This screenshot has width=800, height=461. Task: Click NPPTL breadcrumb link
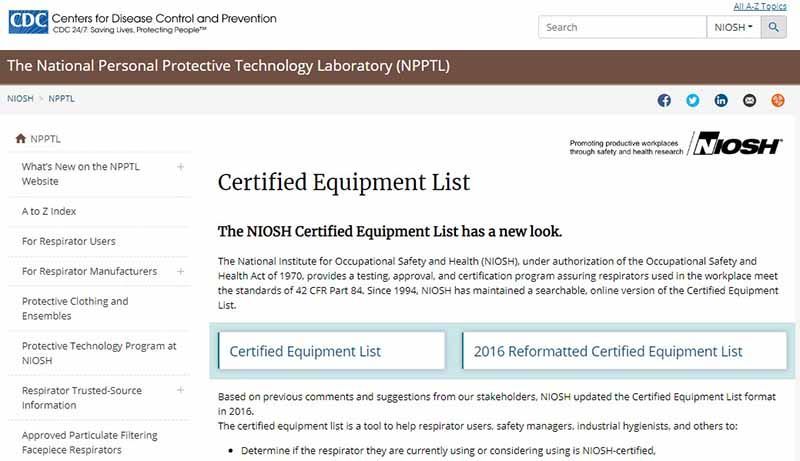[x=61, y=98]
